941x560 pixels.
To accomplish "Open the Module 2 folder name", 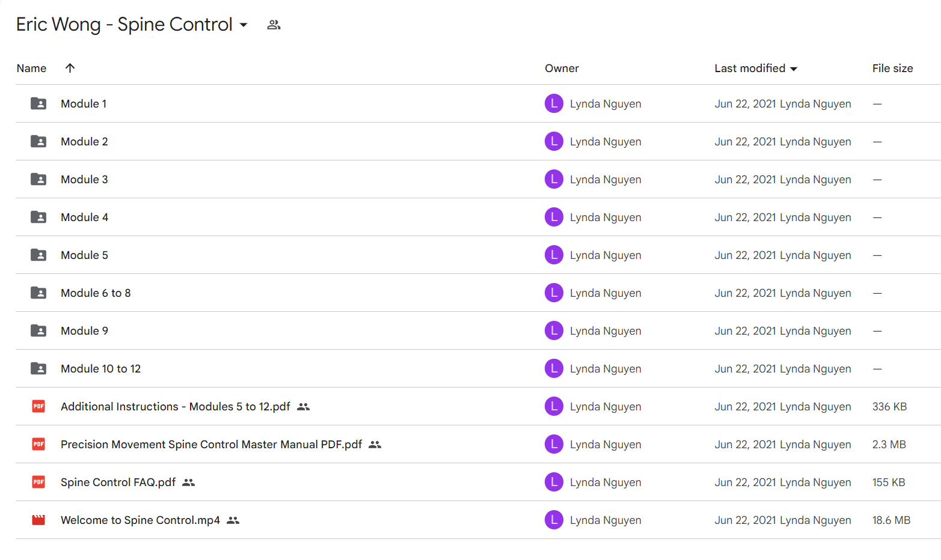I will (84, 142).
